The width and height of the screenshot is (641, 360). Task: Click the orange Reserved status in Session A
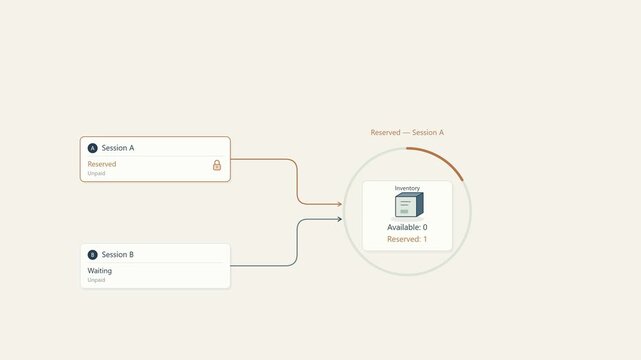[102, 164]
